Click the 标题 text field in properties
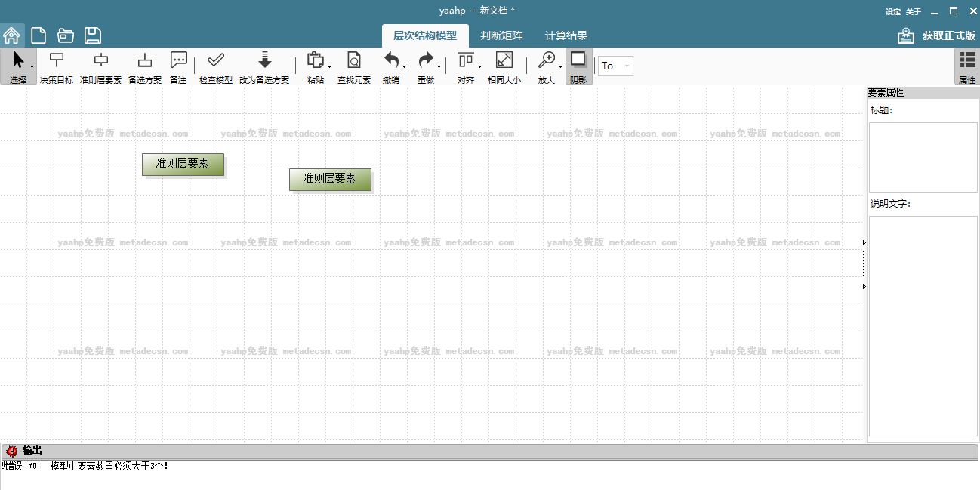Screen dimensions: 980x490 [x=923, y=157]
